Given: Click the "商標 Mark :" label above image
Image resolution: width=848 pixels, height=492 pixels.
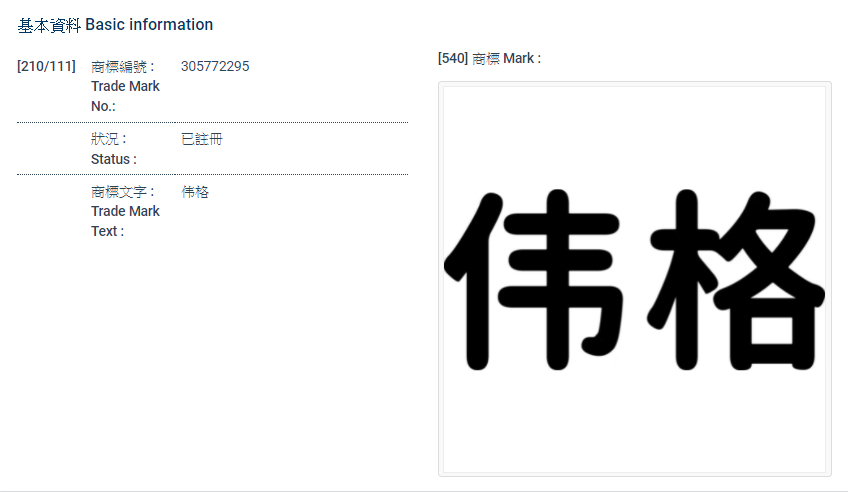Looking at the screenshot, I should pos(506,59).
